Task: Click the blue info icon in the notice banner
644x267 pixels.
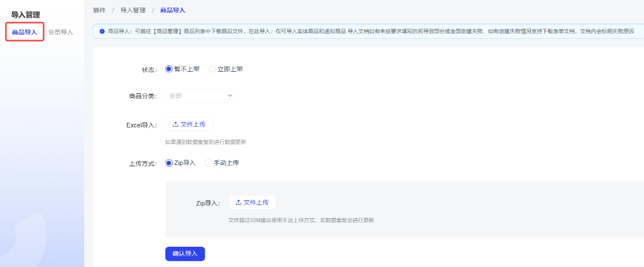Action: [102, 31]
